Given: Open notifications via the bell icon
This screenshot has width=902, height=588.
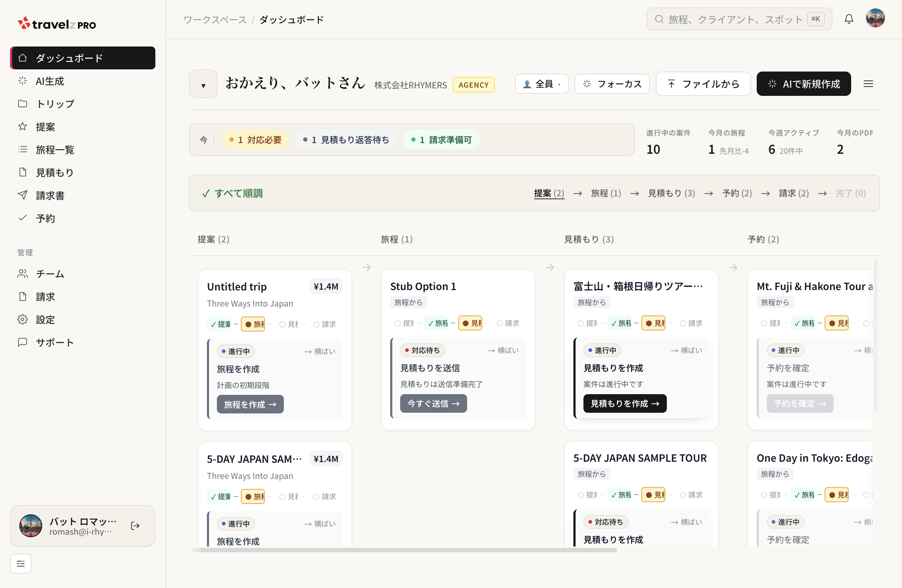Looking at the screenshot, I should tap(849, 19).
